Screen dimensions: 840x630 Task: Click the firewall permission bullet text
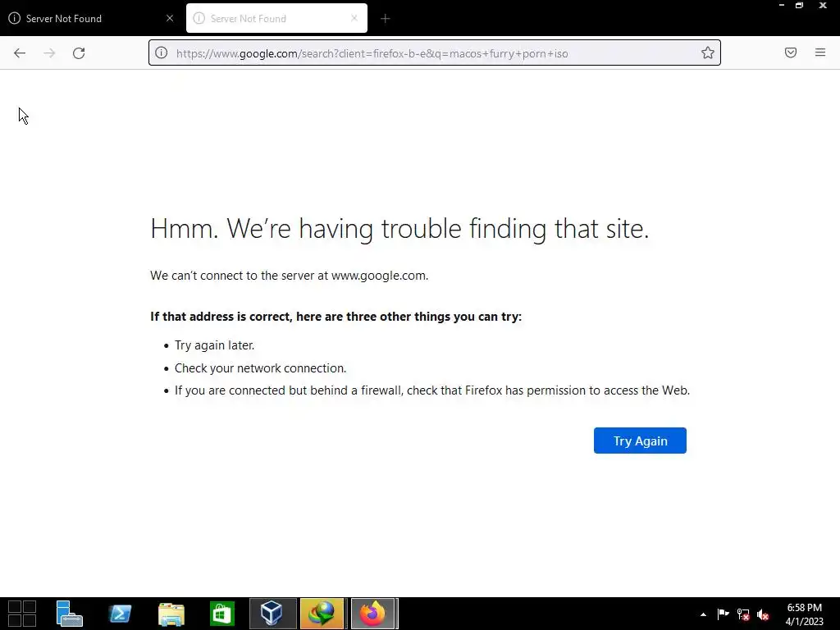(432, 390)
